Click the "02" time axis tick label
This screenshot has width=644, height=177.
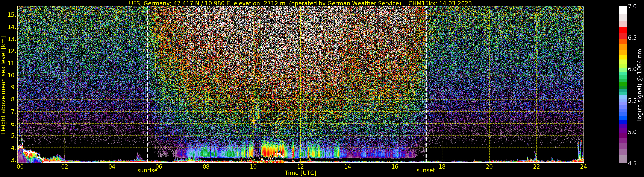point(65,166)
